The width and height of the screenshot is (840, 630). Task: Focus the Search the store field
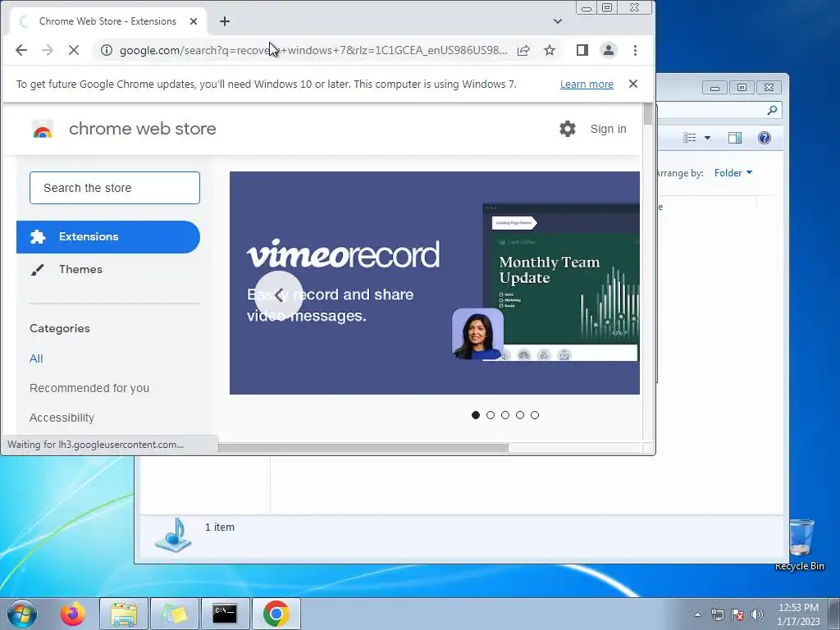tap(115, 188)
